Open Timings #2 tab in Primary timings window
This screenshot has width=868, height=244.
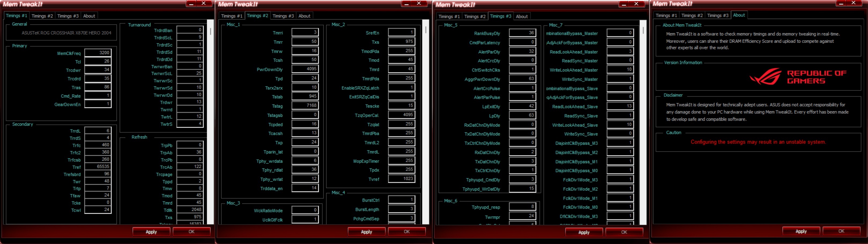click(42, 16)
